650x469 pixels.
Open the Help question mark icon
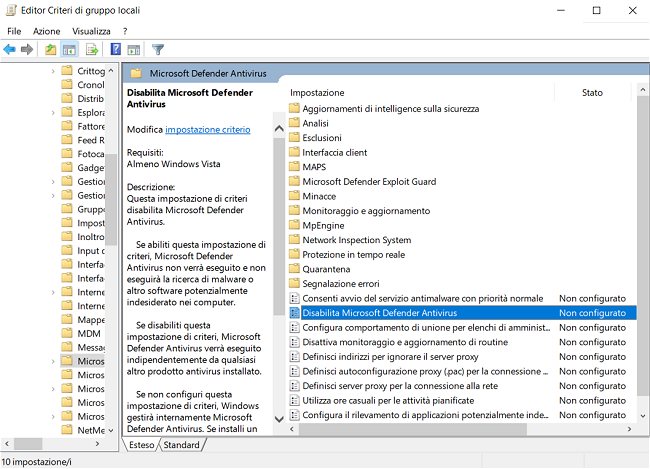pos(116,49)
